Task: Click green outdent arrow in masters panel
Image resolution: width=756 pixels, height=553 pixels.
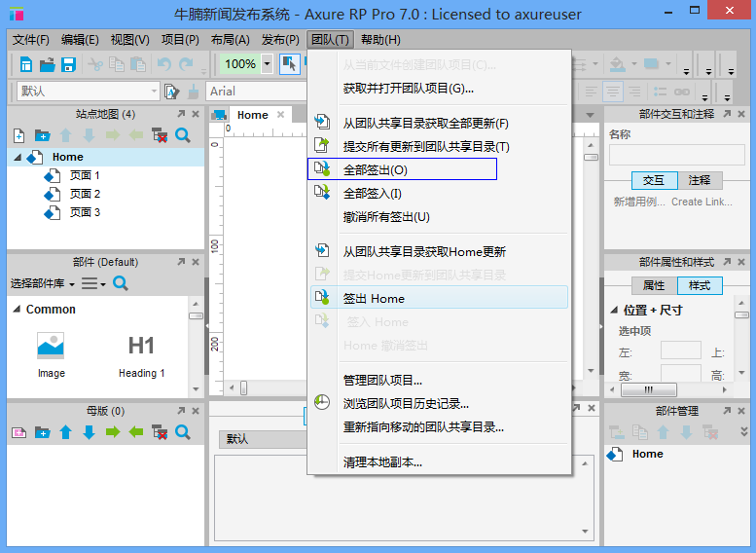Action: [136, 432]
